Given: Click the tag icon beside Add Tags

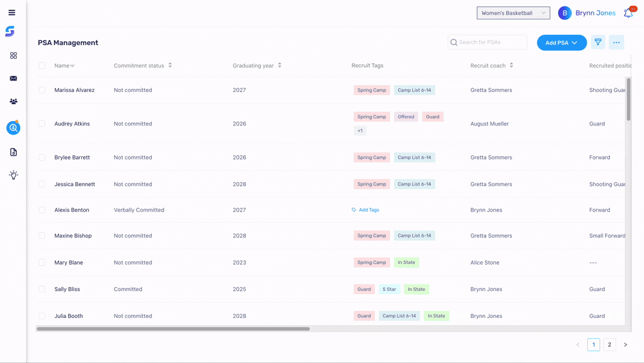Looking at the screenshot, I should click(x=354, y=210).
